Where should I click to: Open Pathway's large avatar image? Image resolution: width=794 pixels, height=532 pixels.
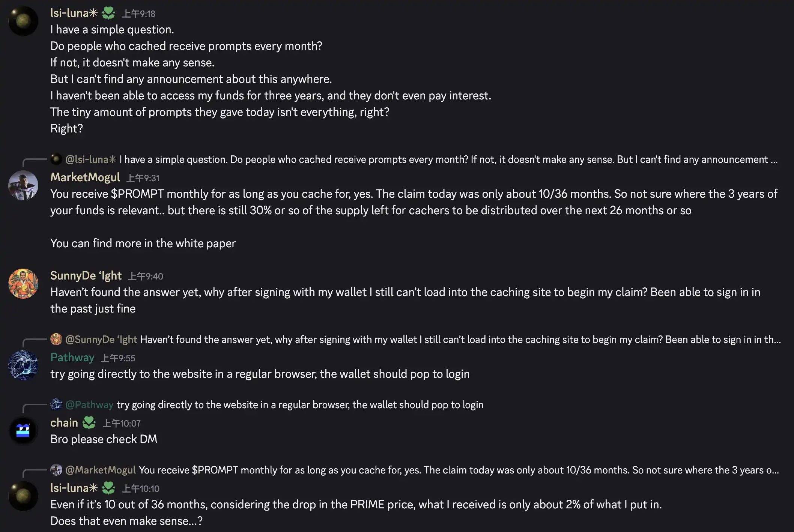click(23, 365)
